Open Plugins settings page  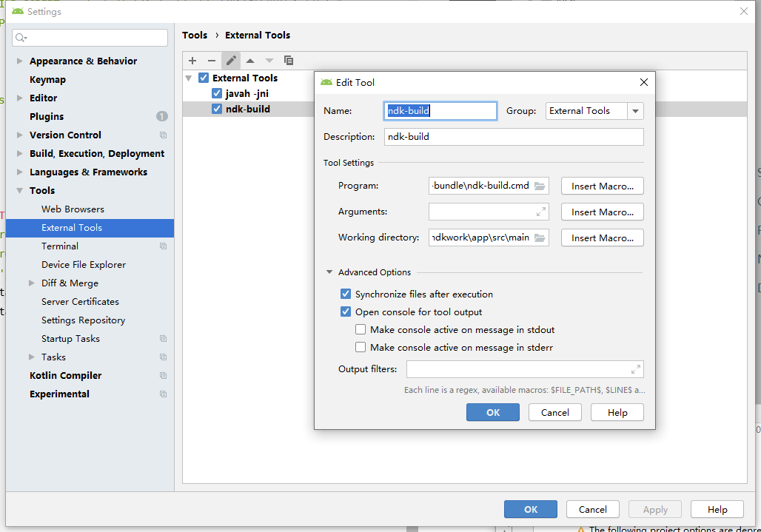pos(47,116)
